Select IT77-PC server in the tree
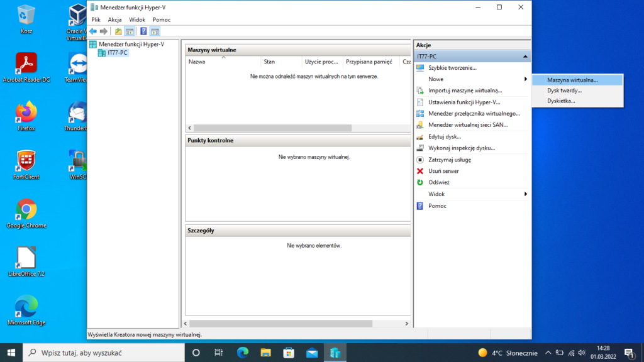644x362 pixels. pos(117,53)
